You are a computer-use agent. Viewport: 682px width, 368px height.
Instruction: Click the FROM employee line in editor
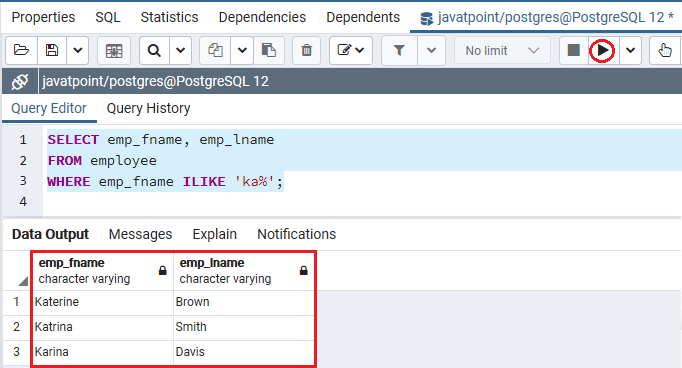[102, 161]
